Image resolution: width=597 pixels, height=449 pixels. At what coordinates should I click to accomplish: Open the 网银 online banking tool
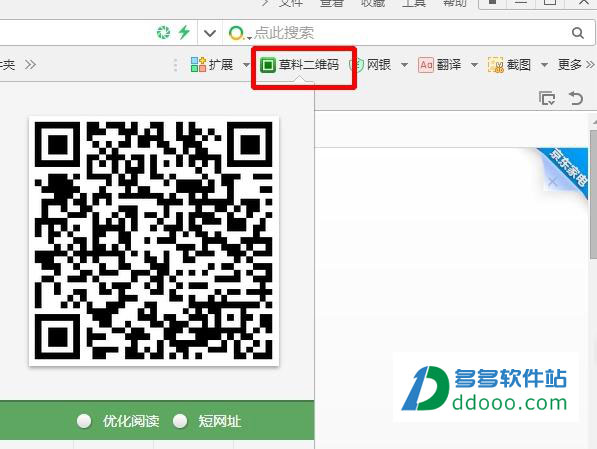(x=370, y=65)
